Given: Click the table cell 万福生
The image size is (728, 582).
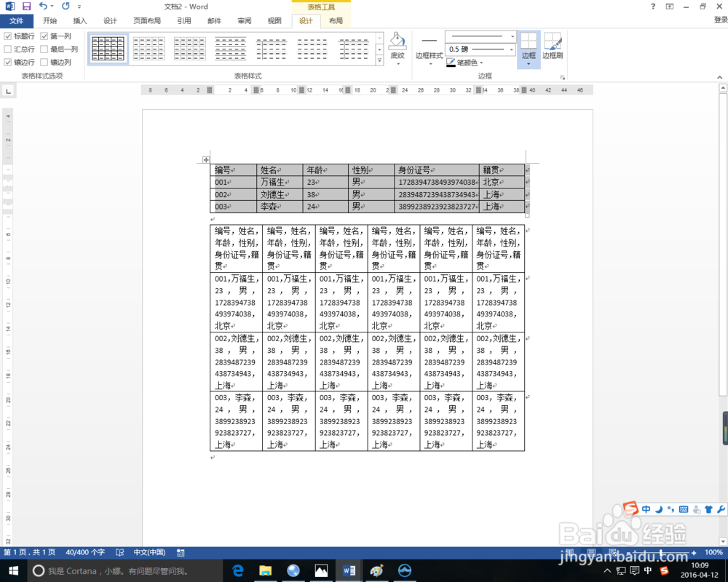Looking at the screenshot, I should pyautogui.click(x=280, y=182).
